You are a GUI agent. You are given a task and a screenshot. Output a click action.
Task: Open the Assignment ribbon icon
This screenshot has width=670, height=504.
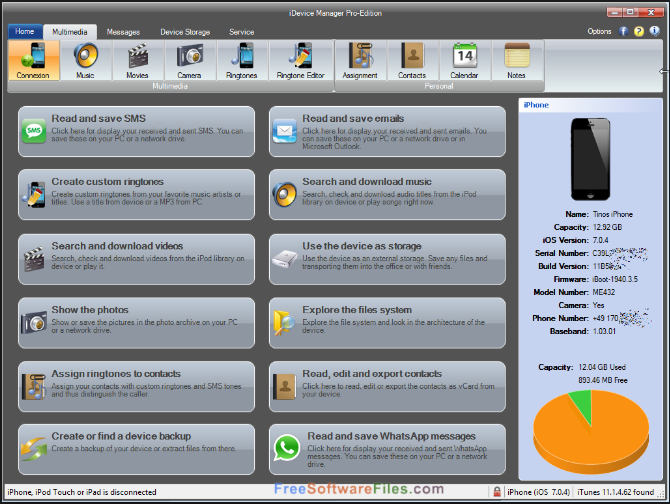[x=360, y=60]
